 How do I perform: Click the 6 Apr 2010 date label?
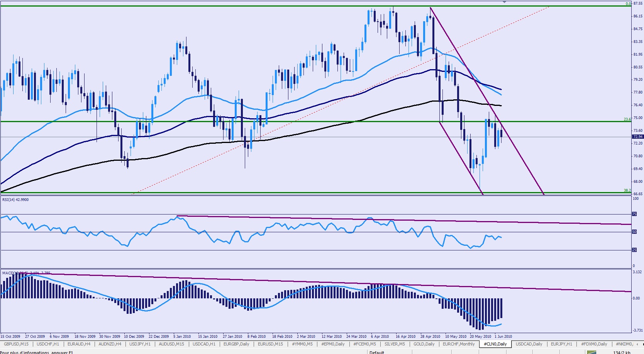380,336
